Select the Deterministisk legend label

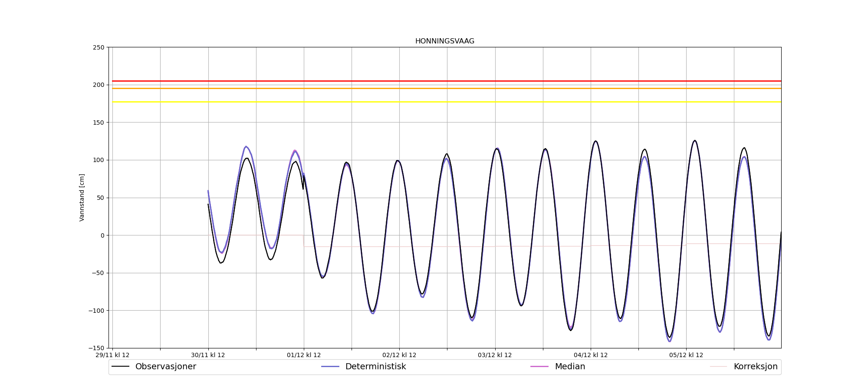pos(375,367)
